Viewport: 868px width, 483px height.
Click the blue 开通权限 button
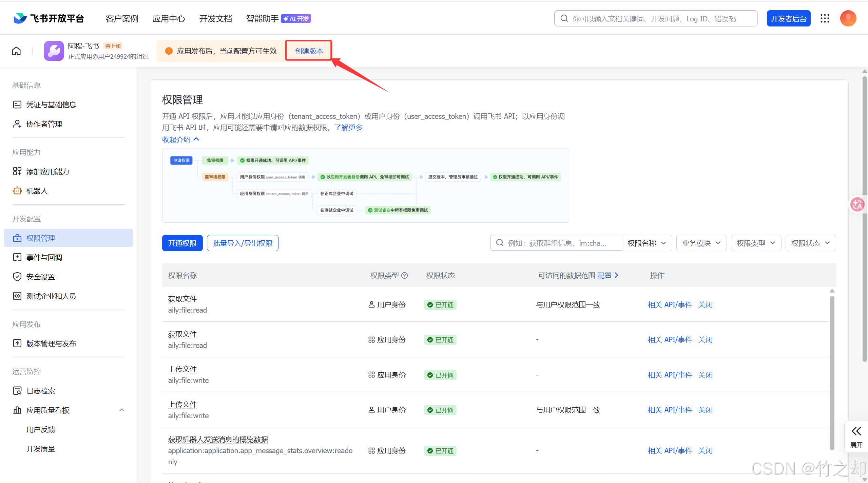[x=182, y=243]
